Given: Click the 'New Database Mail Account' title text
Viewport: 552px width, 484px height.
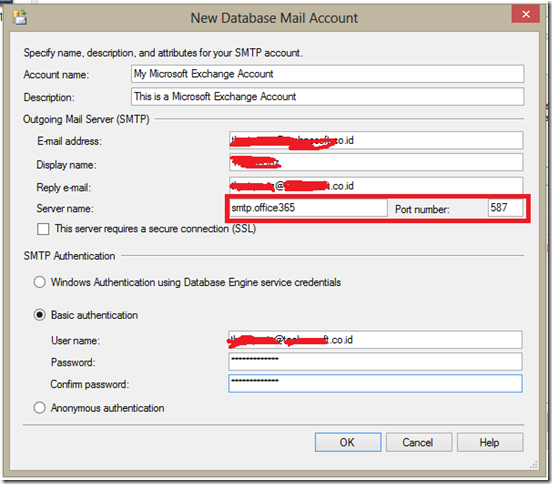Looking at the screenshot, I should 274,18.
